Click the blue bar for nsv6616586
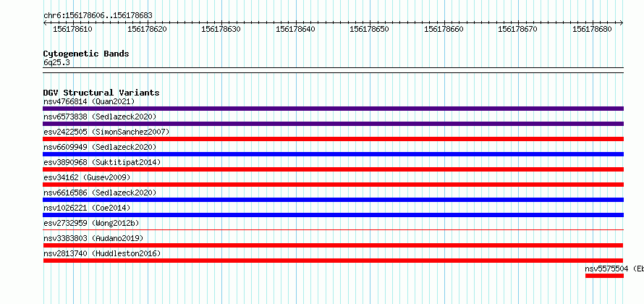644x304 pixels. tap(333, 200)
